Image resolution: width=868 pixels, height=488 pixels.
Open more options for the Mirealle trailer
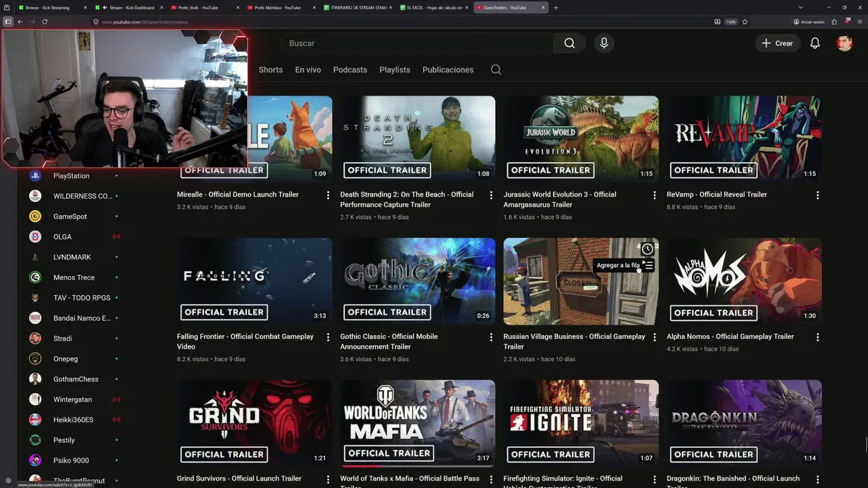(328, 195)
